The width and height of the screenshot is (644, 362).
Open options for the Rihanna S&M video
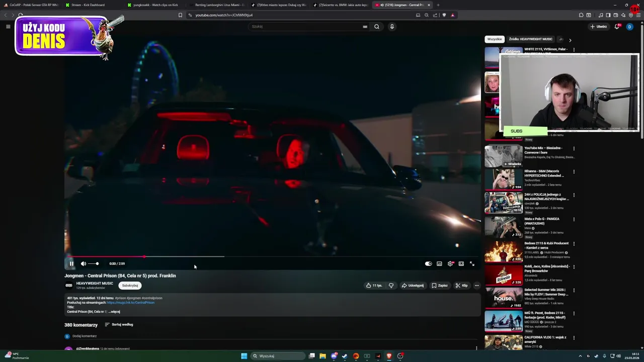pos(574,172)
